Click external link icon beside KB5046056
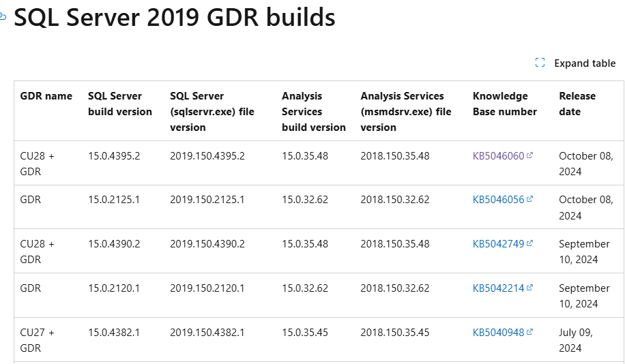 (x=529, y=199)
